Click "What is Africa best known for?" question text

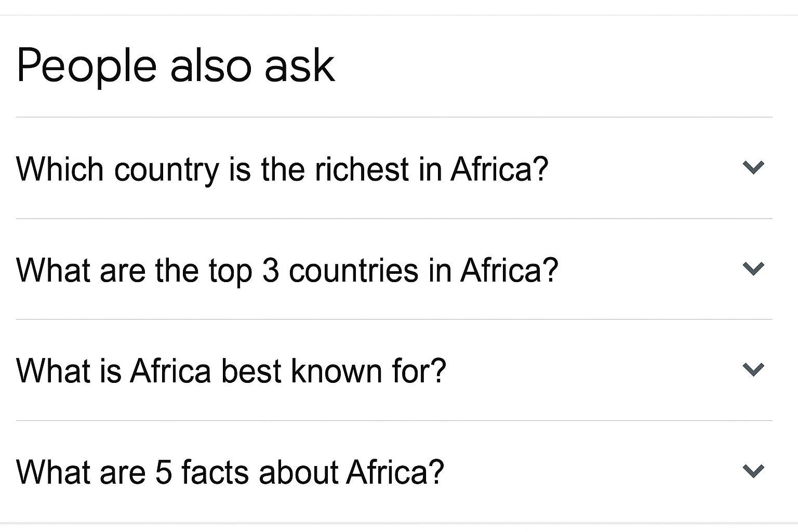(231, 371)
